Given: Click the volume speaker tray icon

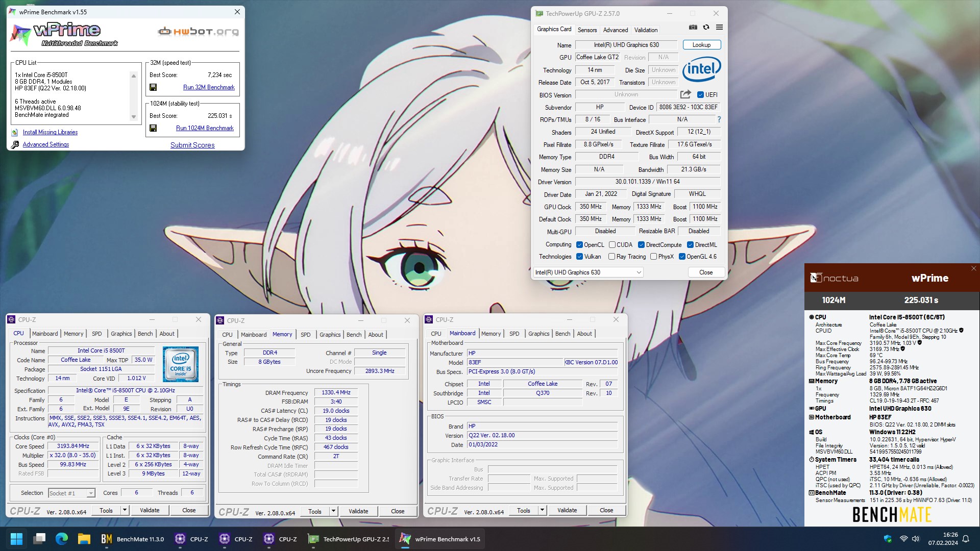Looking at the screenshot, I should [x=916, y=539].
